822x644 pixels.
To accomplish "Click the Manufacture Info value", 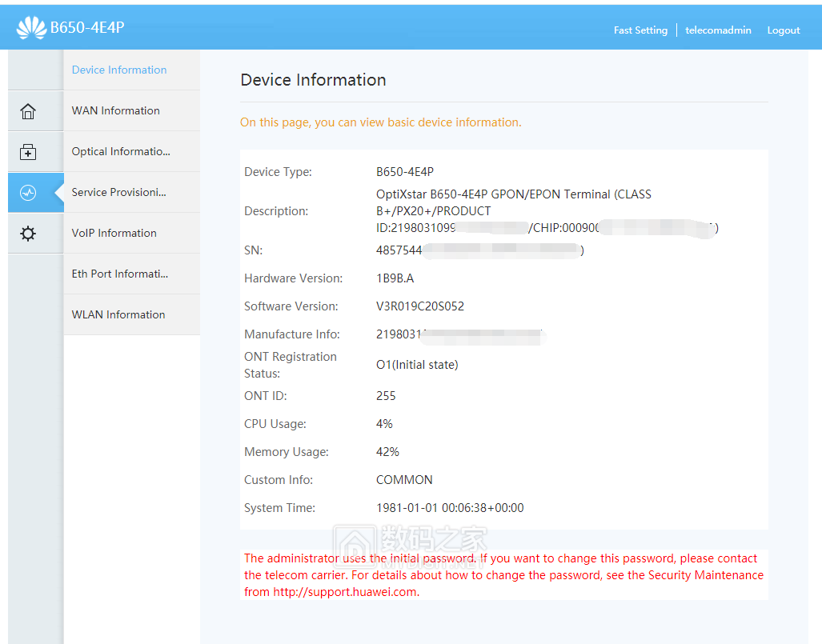I will pos(459,334).
